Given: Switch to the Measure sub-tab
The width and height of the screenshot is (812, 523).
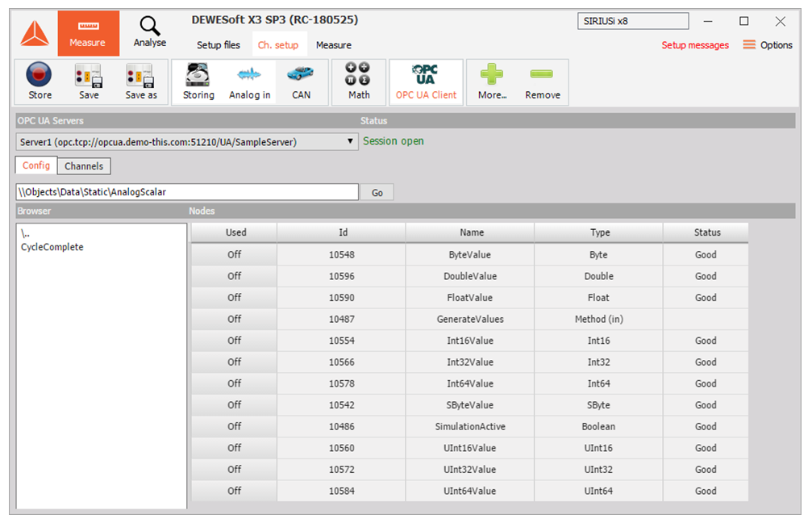Looking at the screenshot, I should click(334, 45).
